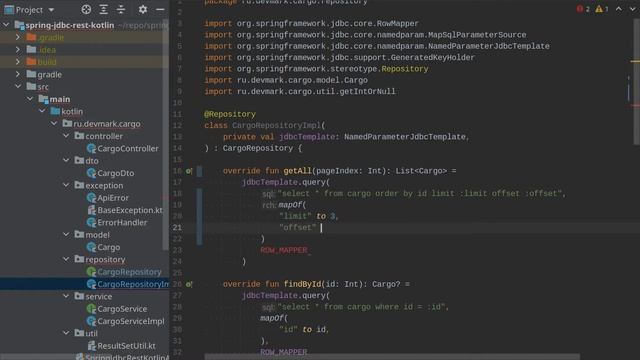Collapse the main source folder
640x360 pixels.
(30, 99)
